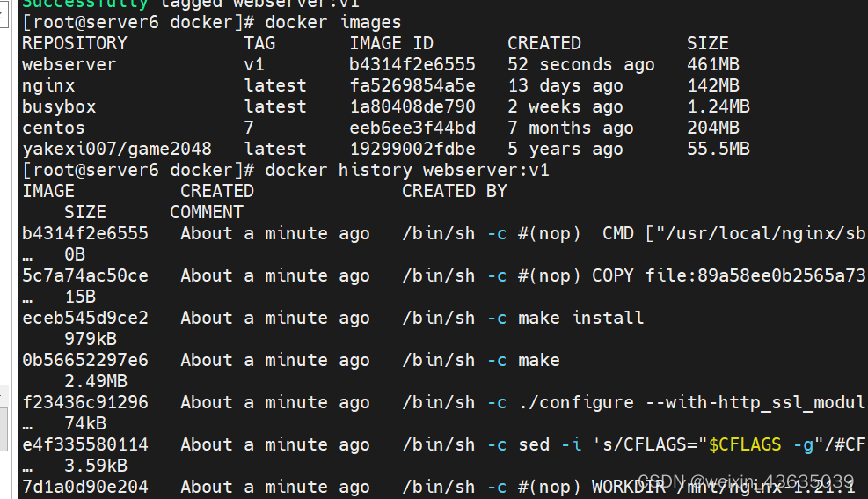
Task: Click the yakexi007/game2048 repository name
Action: pyautogui.click(x=117, y=149)
